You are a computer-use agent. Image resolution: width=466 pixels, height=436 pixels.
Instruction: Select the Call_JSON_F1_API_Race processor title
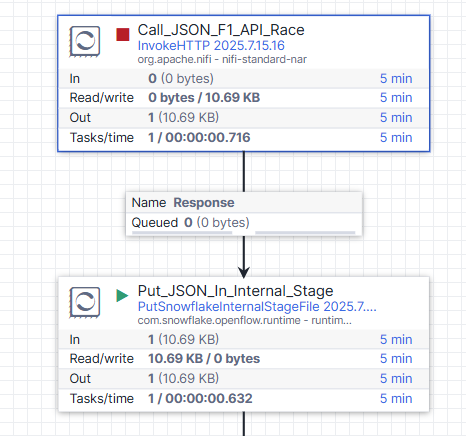(x=221, y=30)
